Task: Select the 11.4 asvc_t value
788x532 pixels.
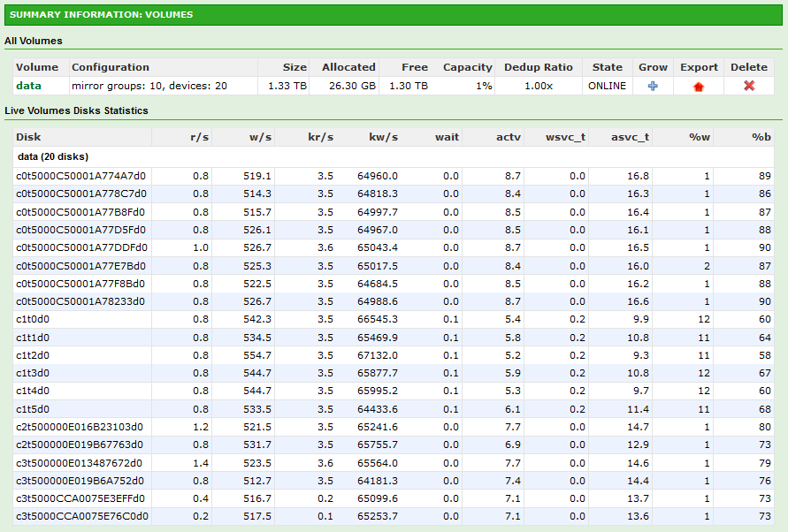Action: 638,409
